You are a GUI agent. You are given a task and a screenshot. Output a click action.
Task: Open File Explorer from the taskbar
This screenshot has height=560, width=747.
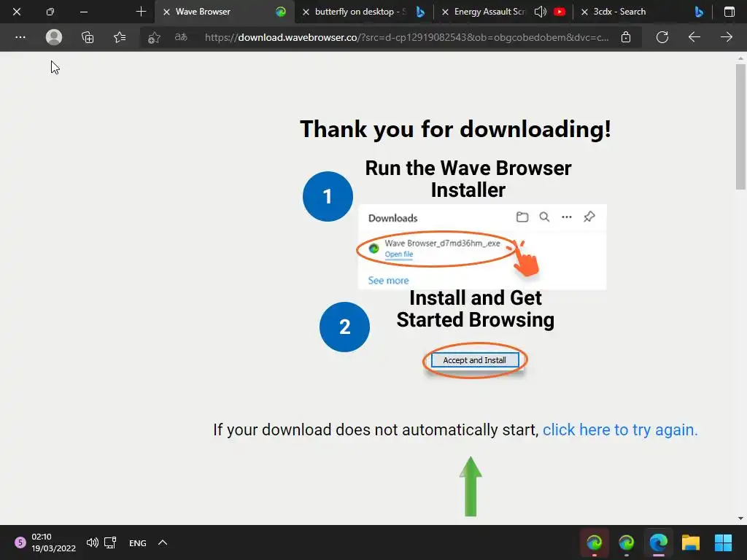pos(690,542)
